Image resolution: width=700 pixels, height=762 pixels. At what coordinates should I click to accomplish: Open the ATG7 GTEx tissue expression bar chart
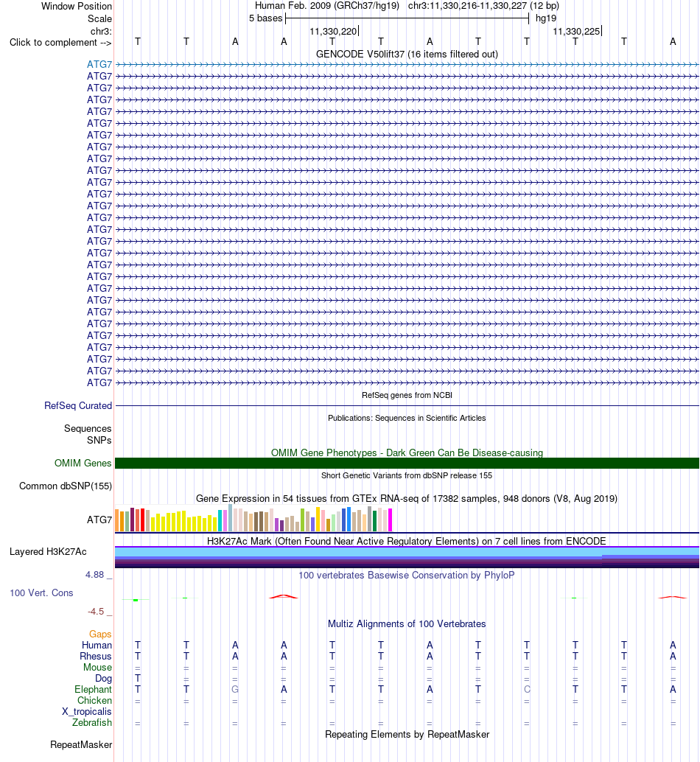(253, 518)
